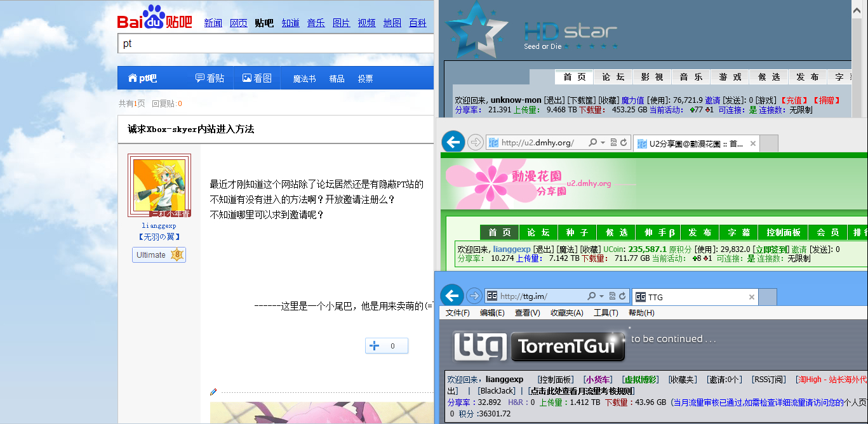This screenshot has height=424, width=868.
Task: Open 看贴 view with chat bubble icon
Action: [210, 78]
